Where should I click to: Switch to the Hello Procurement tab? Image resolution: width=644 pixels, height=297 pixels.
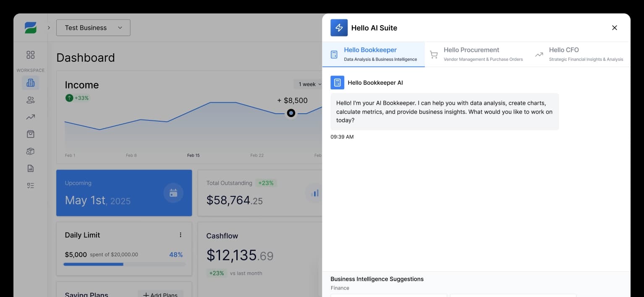(471, 54)
